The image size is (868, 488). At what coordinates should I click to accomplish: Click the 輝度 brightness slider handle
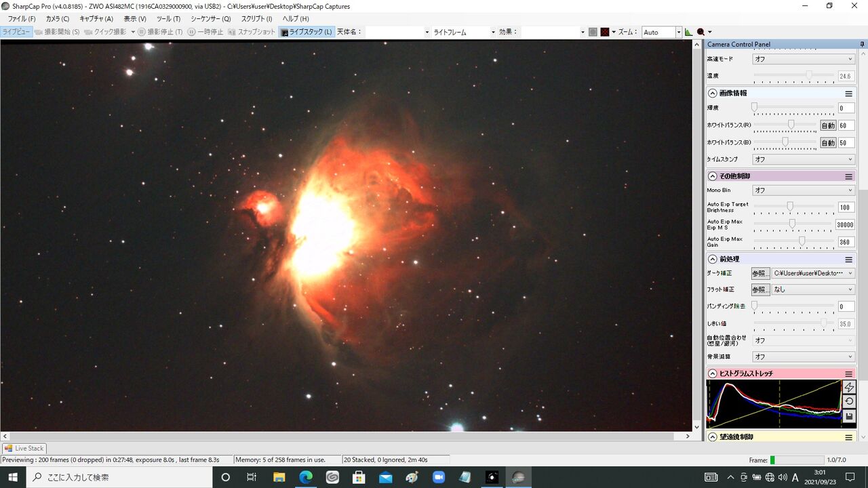click(x=754, y=107)
